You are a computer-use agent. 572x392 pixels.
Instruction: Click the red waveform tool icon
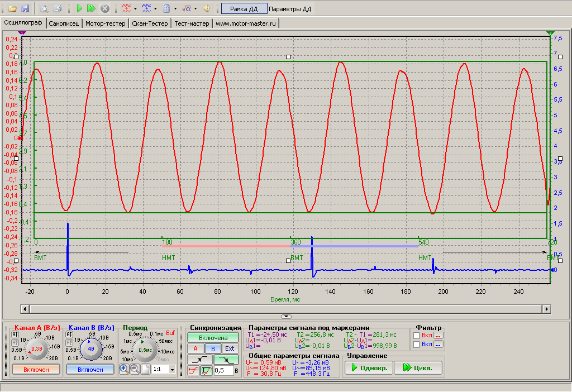126,8
